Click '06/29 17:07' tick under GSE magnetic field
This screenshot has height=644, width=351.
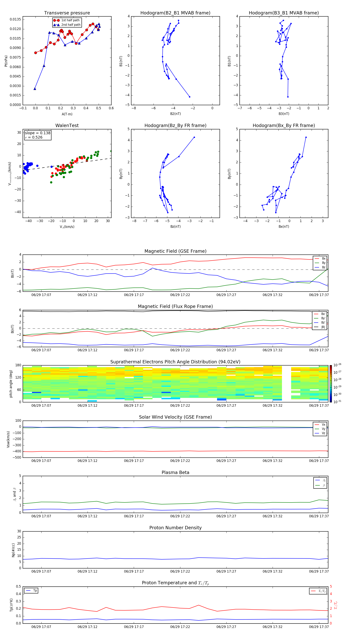[41, 295]
